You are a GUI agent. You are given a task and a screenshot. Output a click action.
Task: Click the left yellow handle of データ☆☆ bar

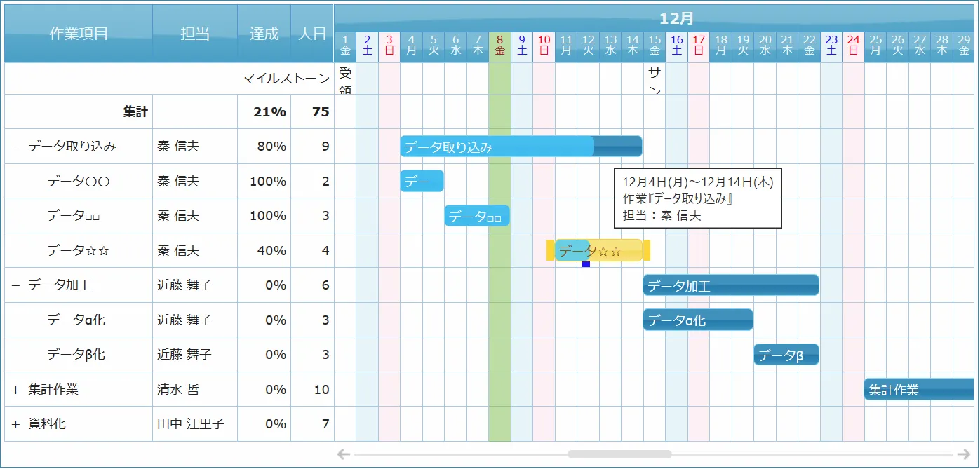(x=550, y=250)
